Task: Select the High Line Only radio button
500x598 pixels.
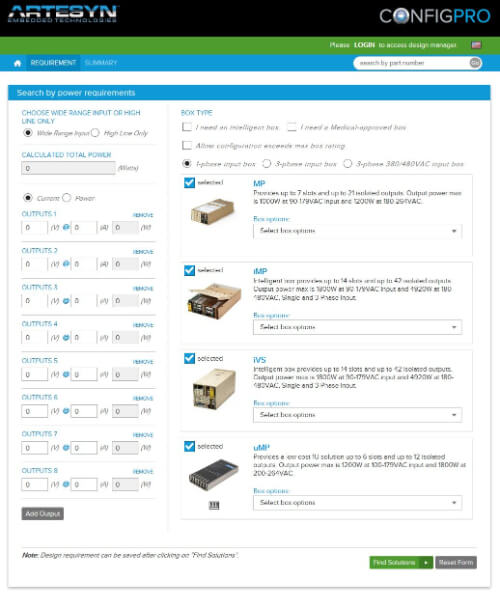Action: pos(95,133)
